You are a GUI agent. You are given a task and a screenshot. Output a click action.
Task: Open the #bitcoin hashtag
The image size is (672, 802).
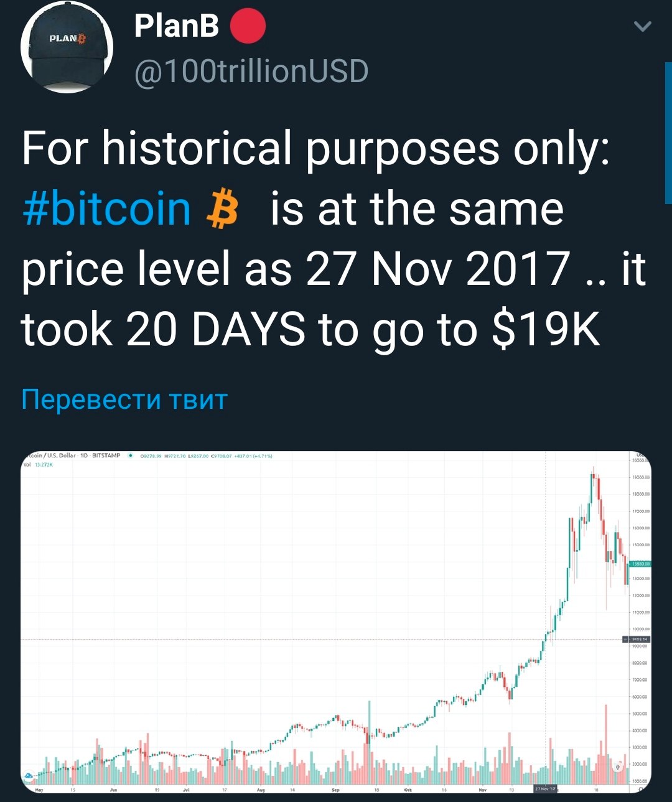106,209
